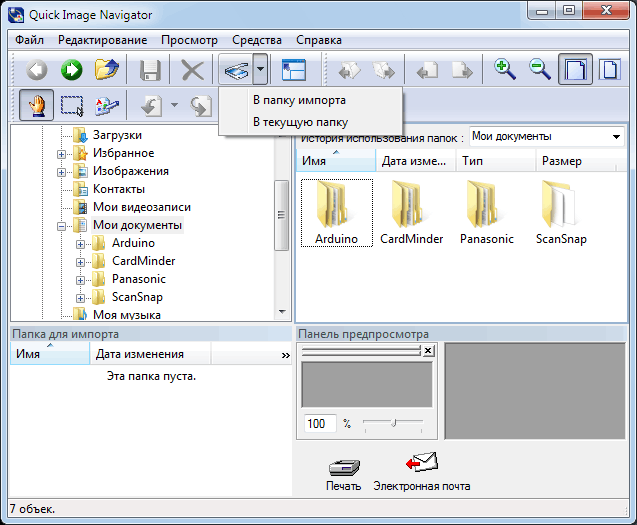Expand the Избранное tree node
The image size is (637, 525).
pyautogui.click(x=61, y=154)
